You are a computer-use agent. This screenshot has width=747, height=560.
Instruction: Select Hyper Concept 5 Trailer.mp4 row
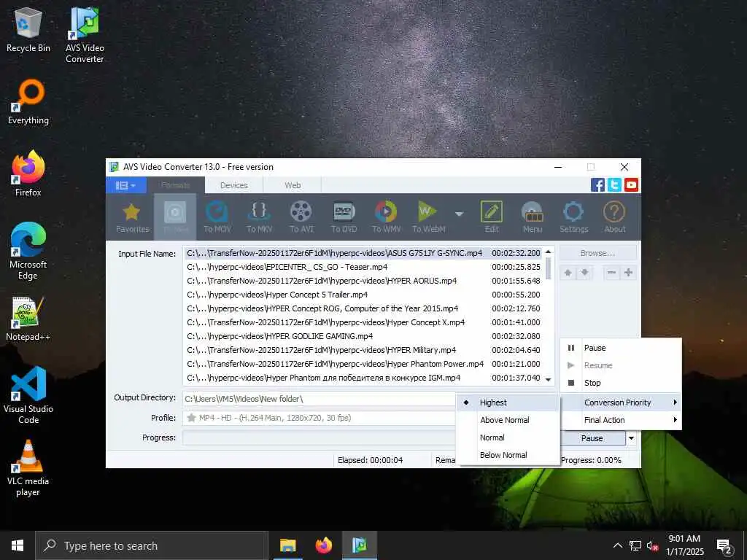(363, 295)
